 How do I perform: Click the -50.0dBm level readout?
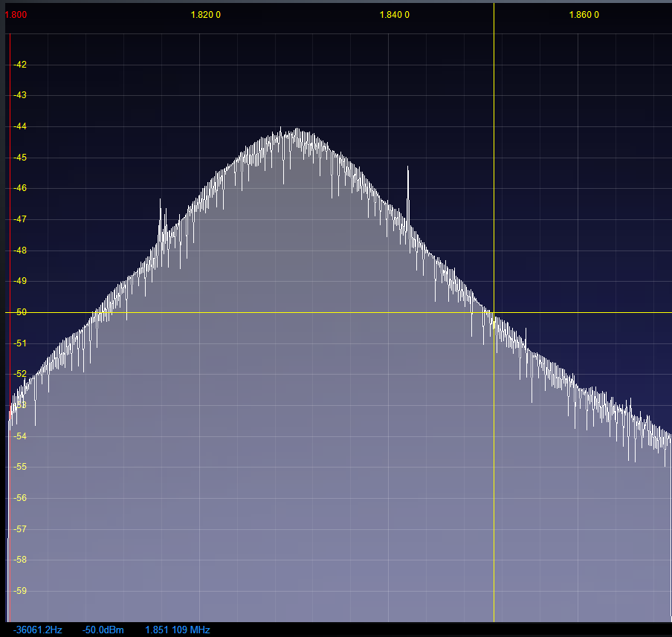tap(103, 630)
